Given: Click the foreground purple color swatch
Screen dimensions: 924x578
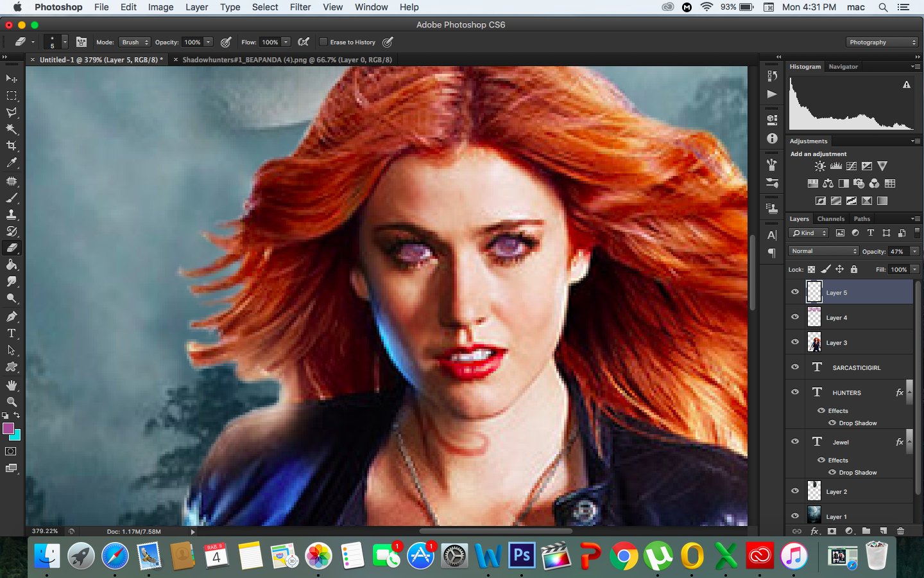Looking at the screenshot, I should coord(8,428).
